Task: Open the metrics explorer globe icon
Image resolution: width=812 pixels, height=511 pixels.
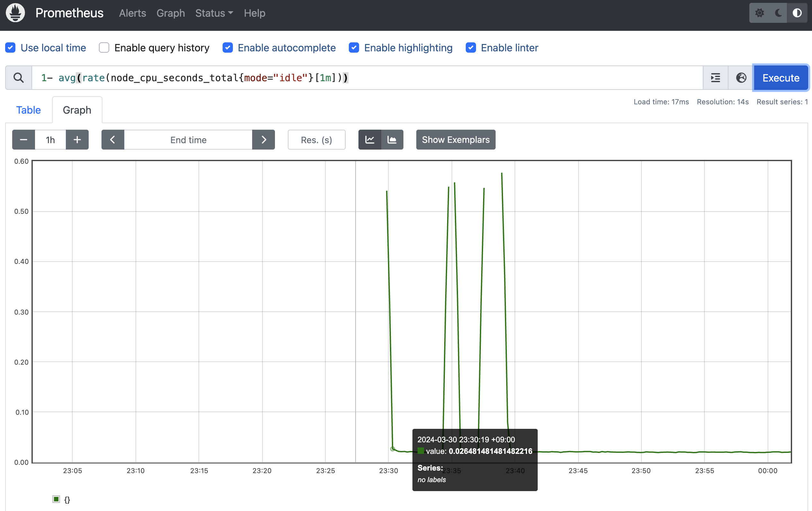Action: click(x=741, y=78)
